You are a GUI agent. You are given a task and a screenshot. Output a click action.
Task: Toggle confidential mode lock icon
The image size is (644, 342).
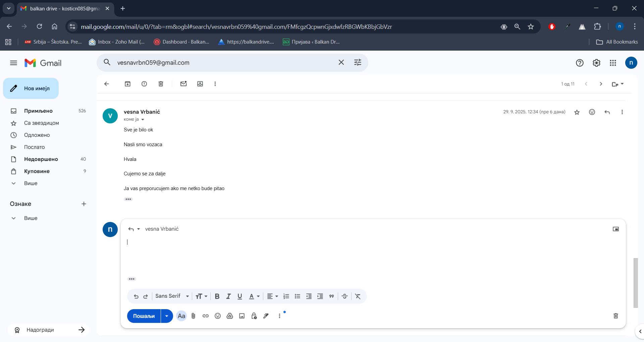pos(254,316)
